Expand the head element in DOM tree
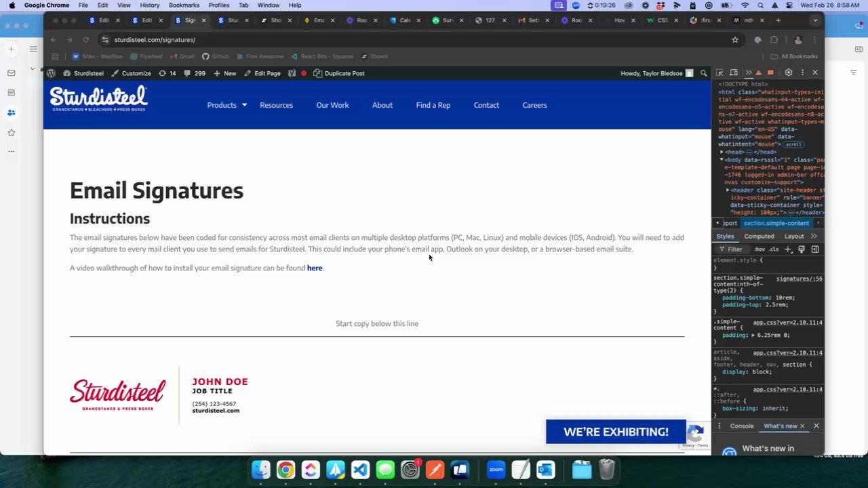868x488 pixels. coord(722,152)
